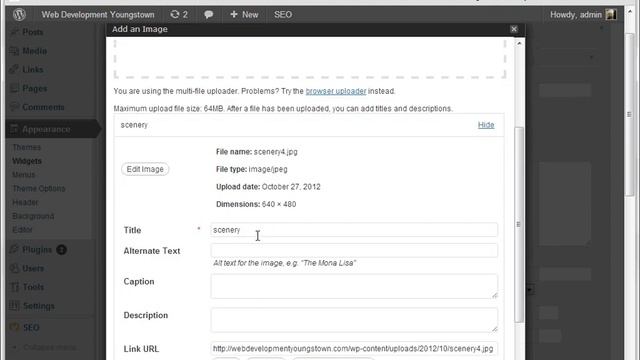The height and width of the screenshot is (360, 640).
Task: Click the dimensions text 640 × 480
Action: [x=279, y=204]
